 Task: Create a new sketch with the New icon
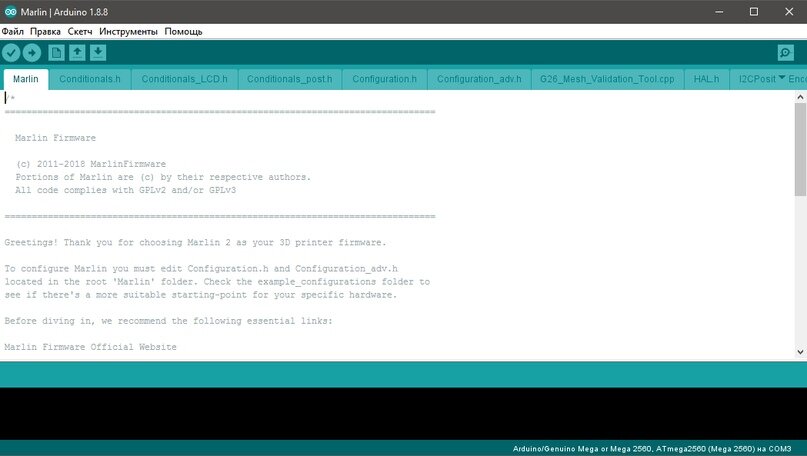(57, 52)
